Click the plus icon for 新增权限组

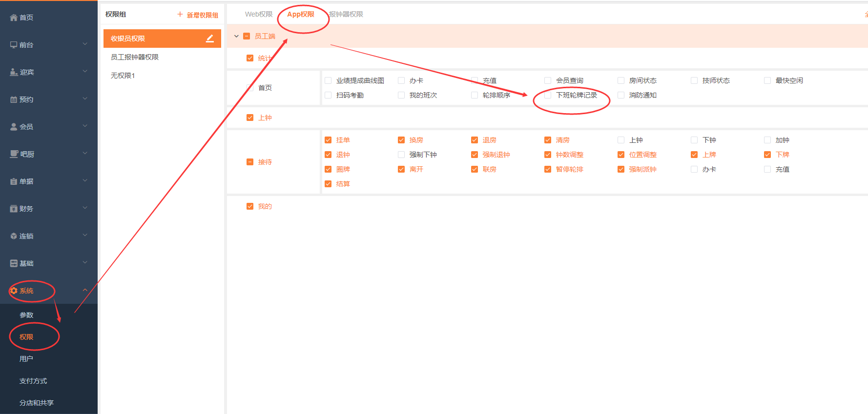(180, 15)
